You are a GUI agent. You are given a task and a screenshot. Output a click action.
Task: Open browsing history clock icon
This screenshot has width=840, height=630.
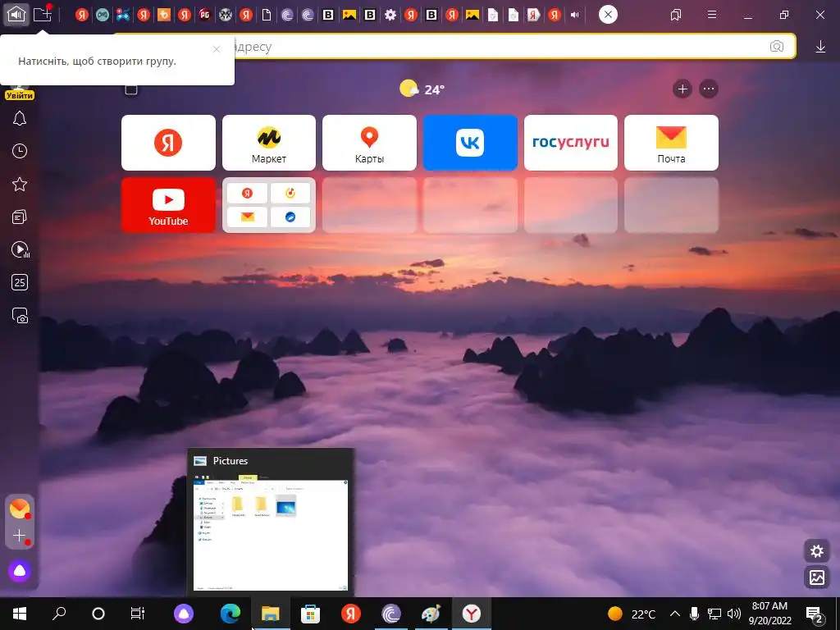coord(20,151)
